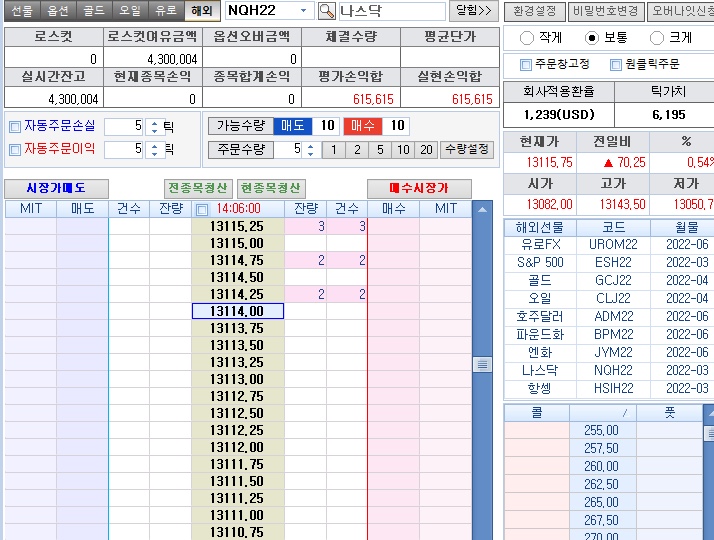Click the scroll-up arrow of the order ladder
The height and width of the screenshot is (540, 714).
pyautogui.click(x=482, y=210)
